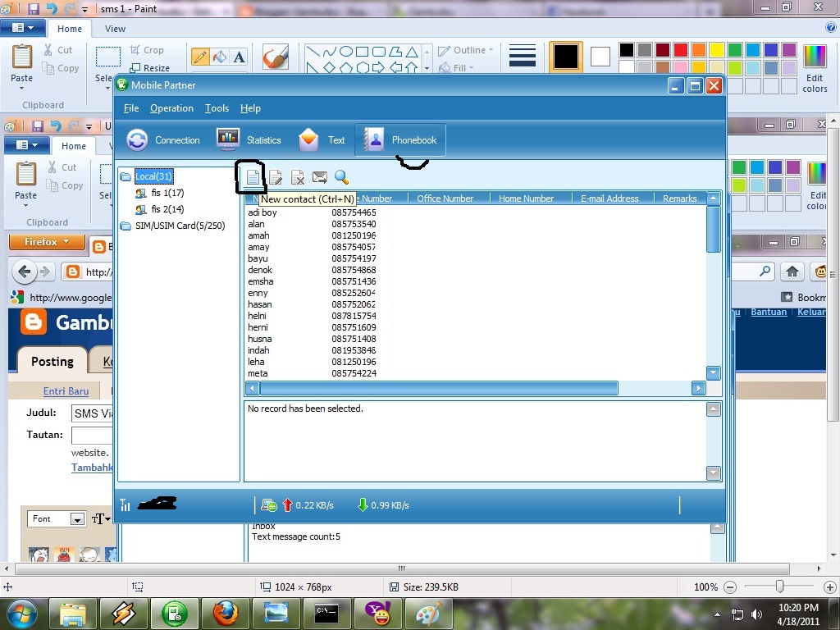Click Save icon in Paint quick access toolbar

(x=33, y=8)
